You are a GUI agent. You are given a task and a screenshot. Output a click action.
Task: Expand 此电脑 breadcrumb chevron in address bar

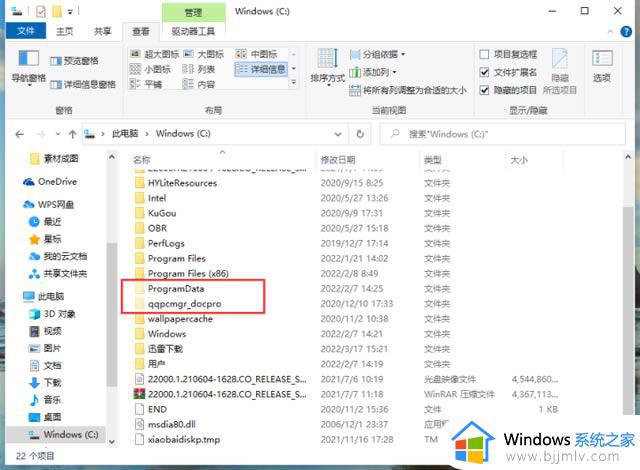click(147, 134)
